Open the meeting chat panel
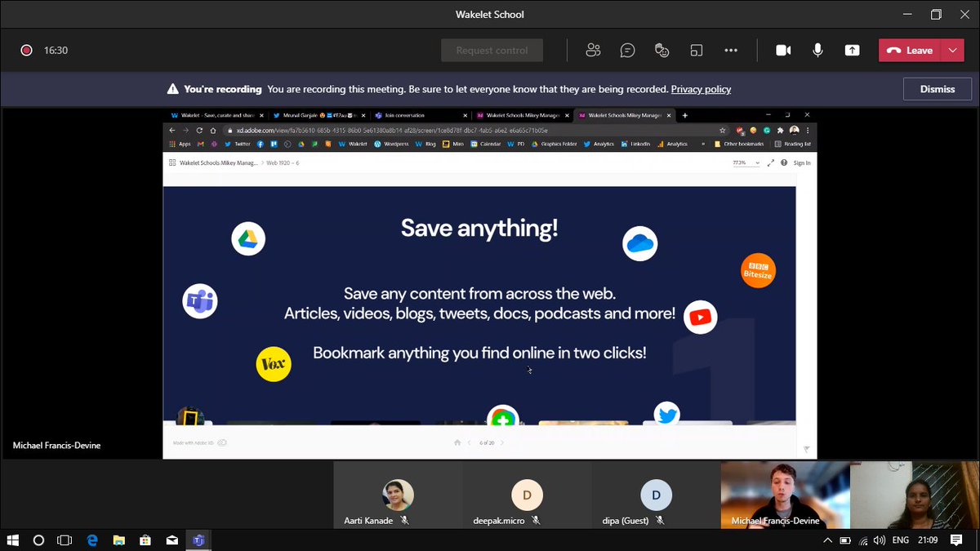The height and width of the screenshot is (551, 980). tap(627, 50)
